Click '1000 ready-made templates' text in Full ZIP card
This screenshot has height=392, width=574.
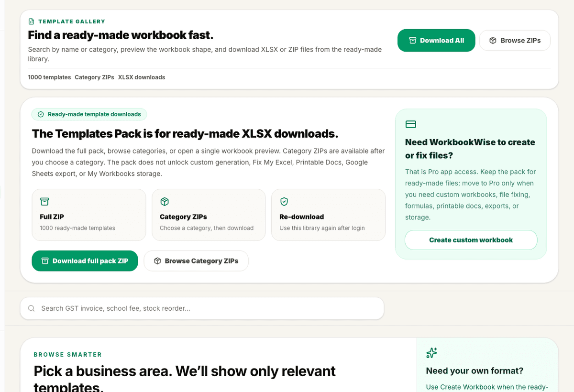(77, 228)
